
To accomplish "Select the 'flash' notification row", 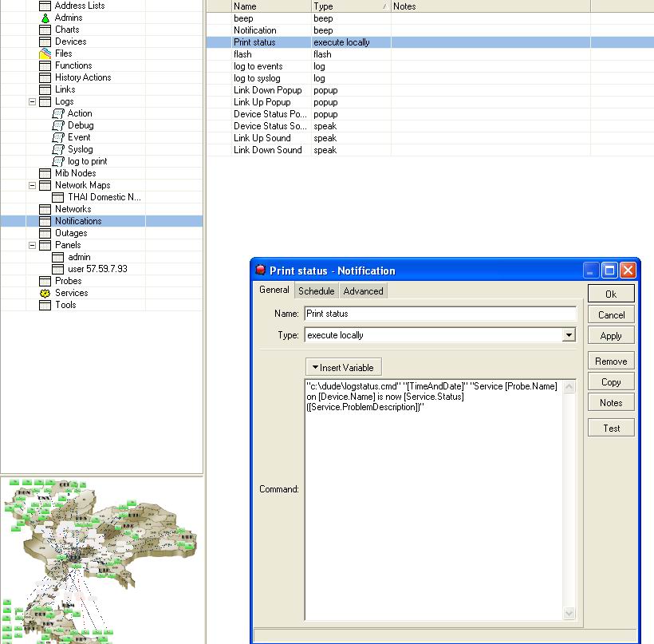I will pyautogui.click(x=430, y=54).
